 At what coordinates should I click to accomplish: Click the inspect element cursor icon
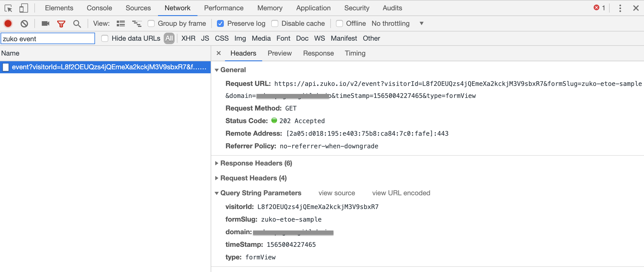8,8
